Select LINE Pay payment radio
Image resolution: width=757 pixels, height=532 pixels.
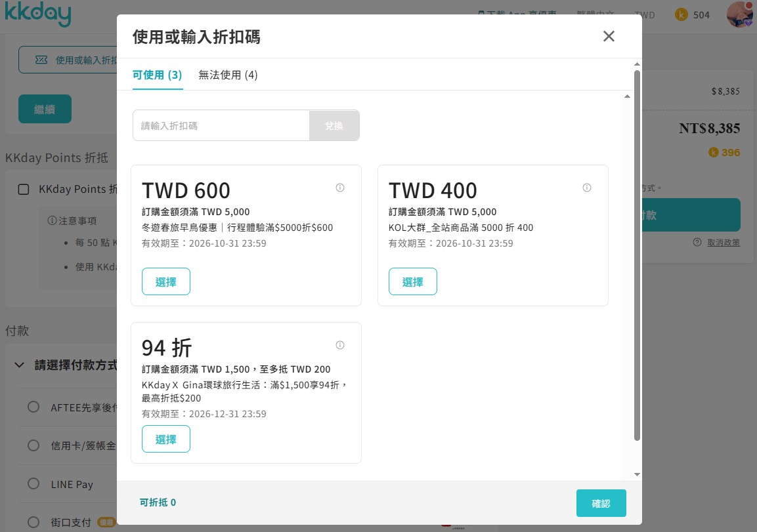point(33,483)
